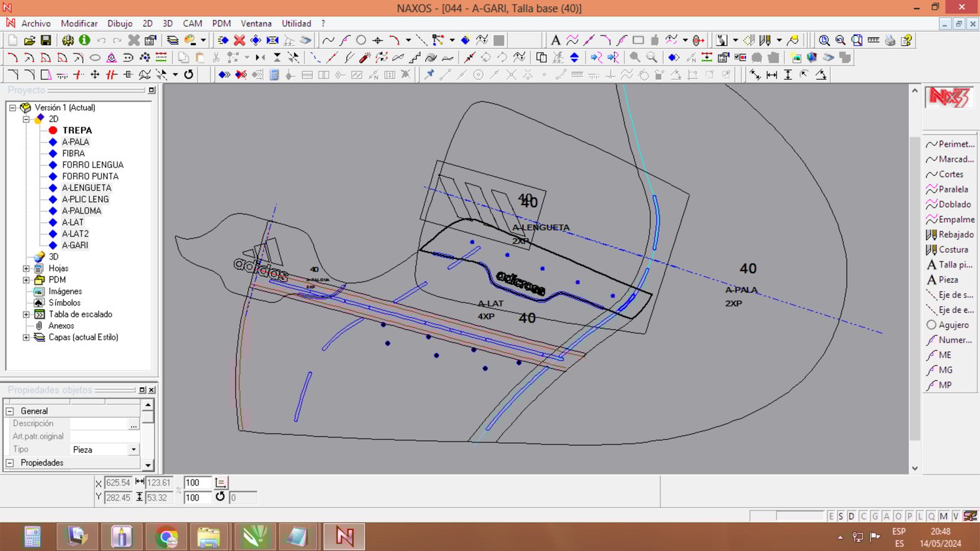Viewport: 980px width, 551px height.
Task: Collapse the Versión 1 (Actual) tree node
Action: pyautogui.click(x=12, y=108)
